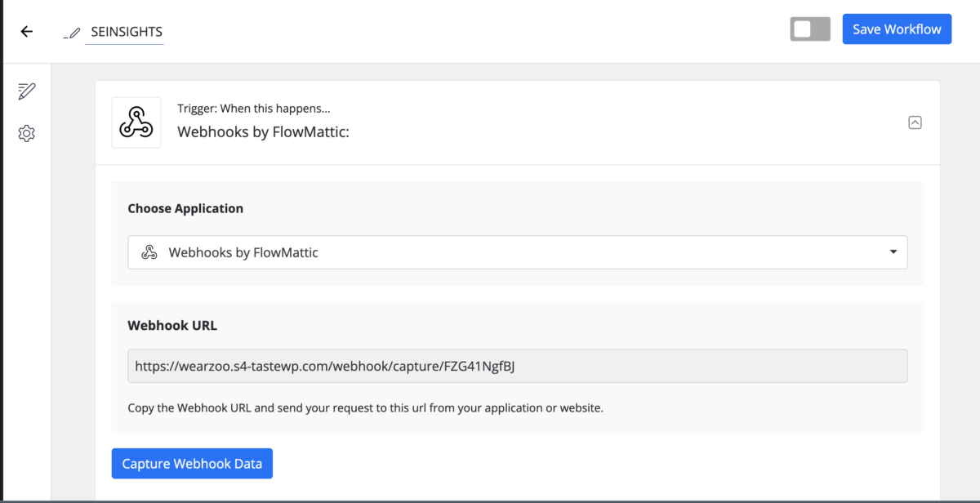Click the 'Copy the Webhook URL' help text
The image size is (980, 503).
pos(365,407)
